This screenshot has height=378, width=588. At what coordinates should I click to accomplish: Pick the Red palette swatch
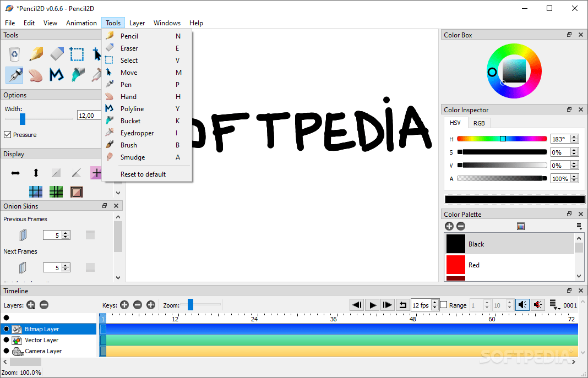coord(456,265)
